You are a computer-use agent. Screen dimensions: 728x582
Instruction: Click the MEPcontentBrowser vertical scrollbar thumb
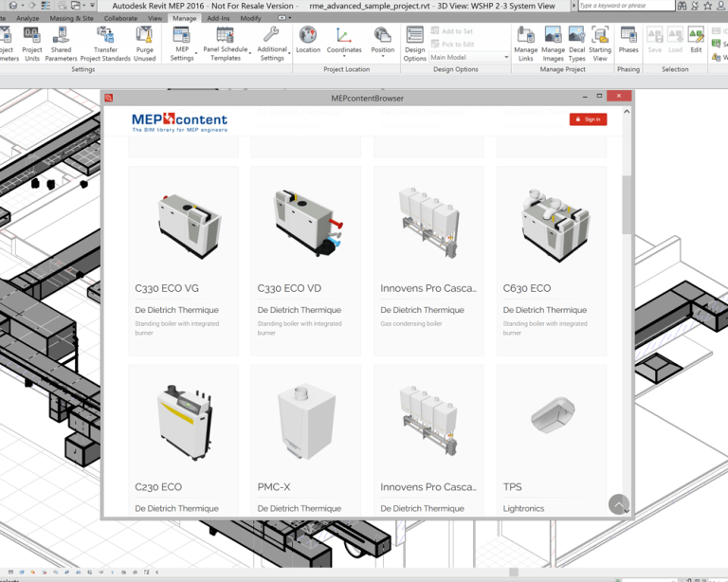627,205
